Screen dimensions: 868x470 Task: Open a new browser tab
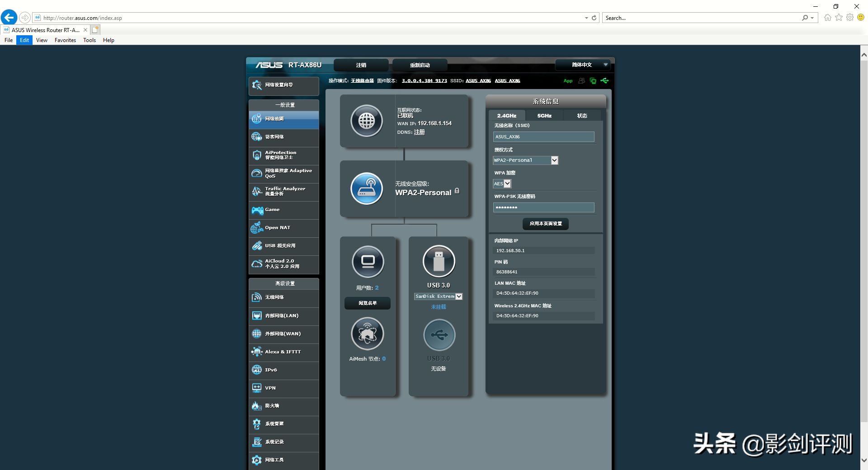pos(95,30)
